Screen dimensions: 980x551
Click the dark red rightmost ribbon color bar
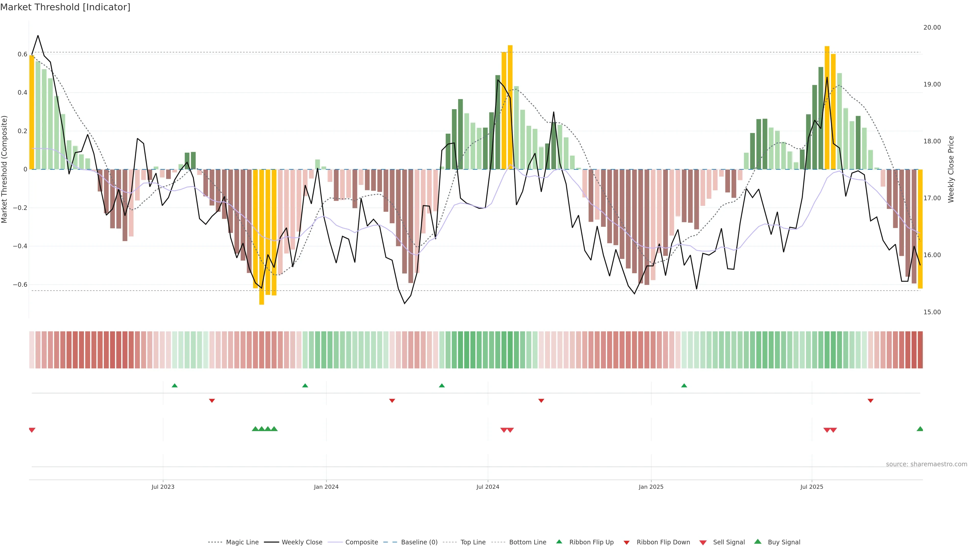point(920,350)
